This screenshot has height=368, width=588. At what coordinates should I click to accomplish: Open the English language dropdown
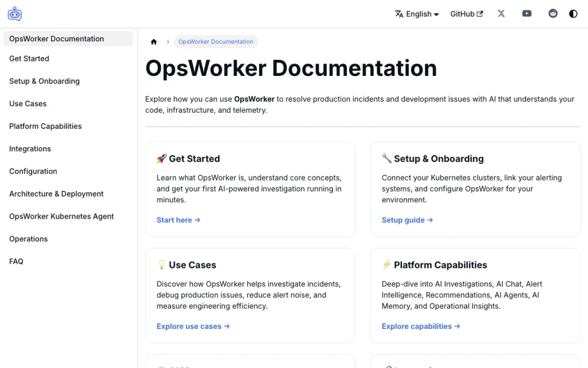417,14
